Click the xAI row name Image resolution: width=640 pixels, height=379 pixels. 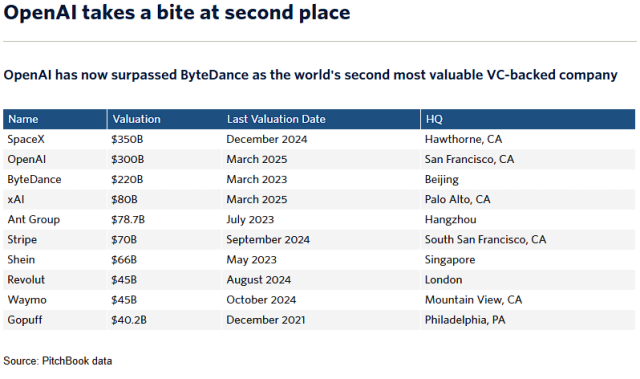(x=16, y=199)
